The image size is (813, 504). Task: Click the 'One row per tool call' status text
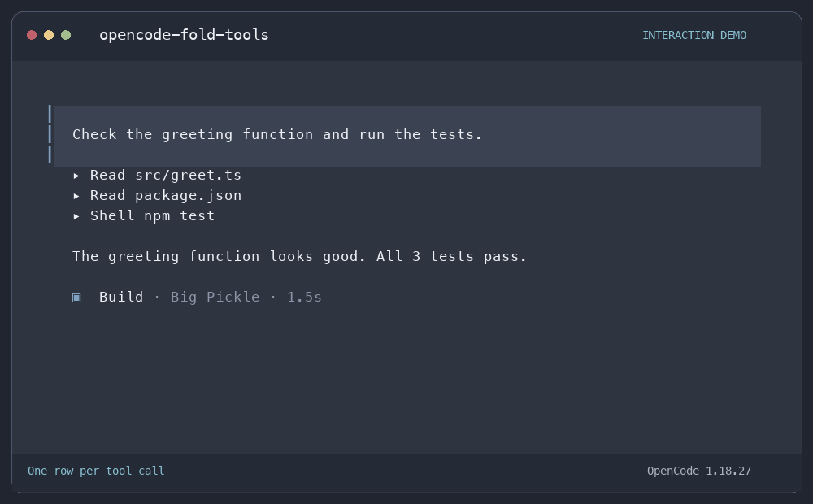(96, 471)
